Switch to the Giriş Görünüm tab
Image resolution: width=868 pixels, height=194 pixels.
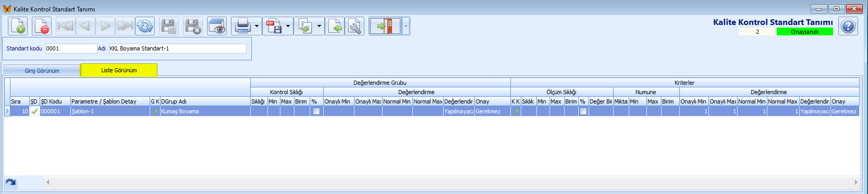tap(42, 71)
